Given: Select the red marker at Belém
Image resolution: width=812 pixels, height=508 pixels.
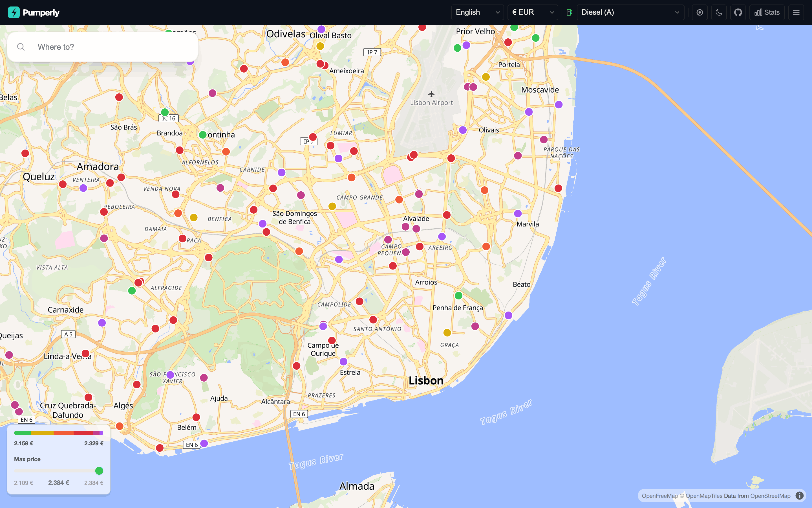Looking at the screenshot, I should point(196,417).
